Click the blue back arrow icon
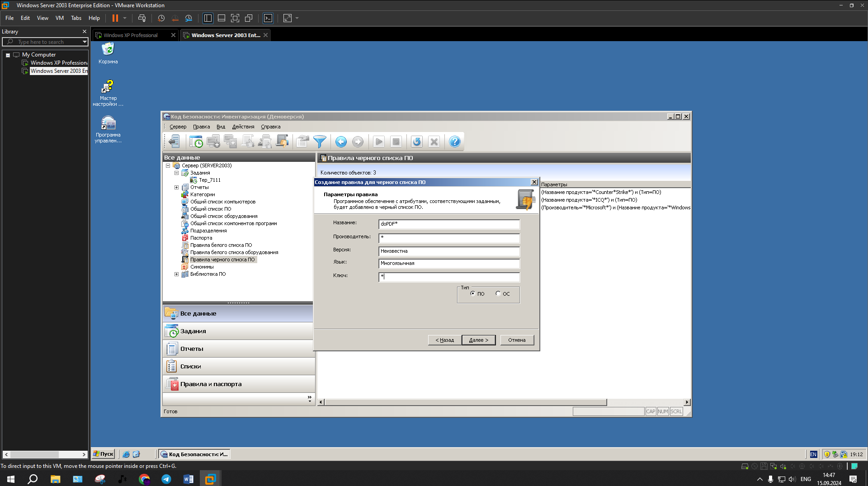Screen dimensions: 868x486 point(341,142)
